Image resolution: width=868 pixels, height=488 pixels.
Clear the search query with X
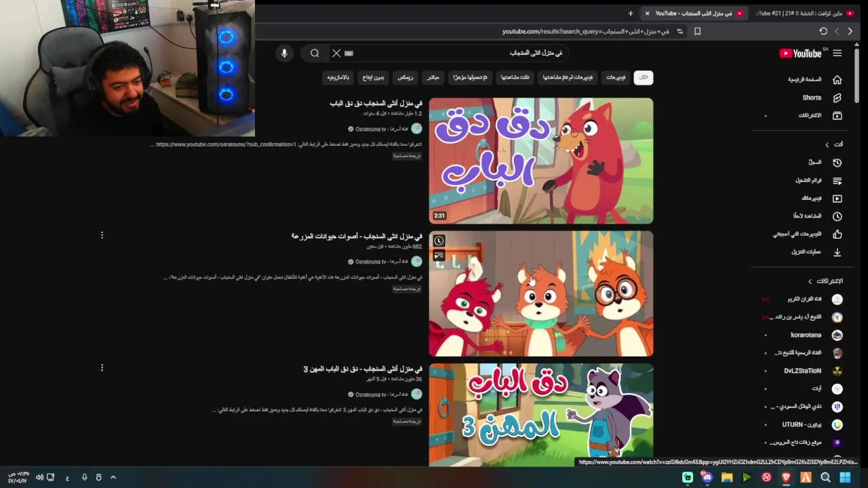coord(336,53)
